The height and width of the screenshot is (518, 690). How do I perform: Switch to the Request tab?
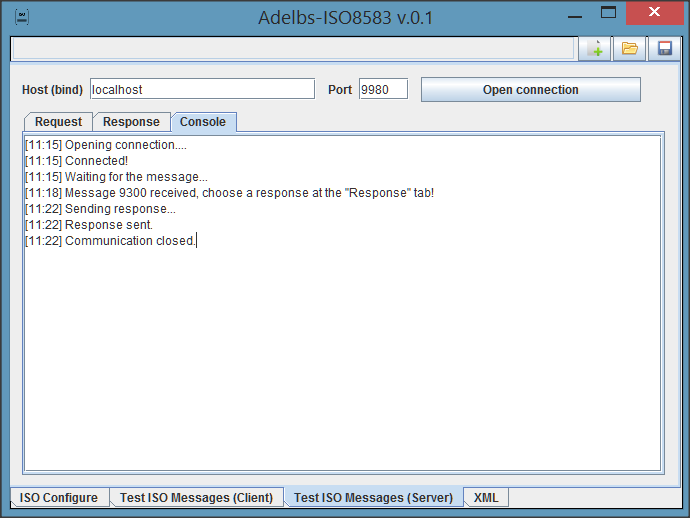pyautogui.click(x=58, y=122)
